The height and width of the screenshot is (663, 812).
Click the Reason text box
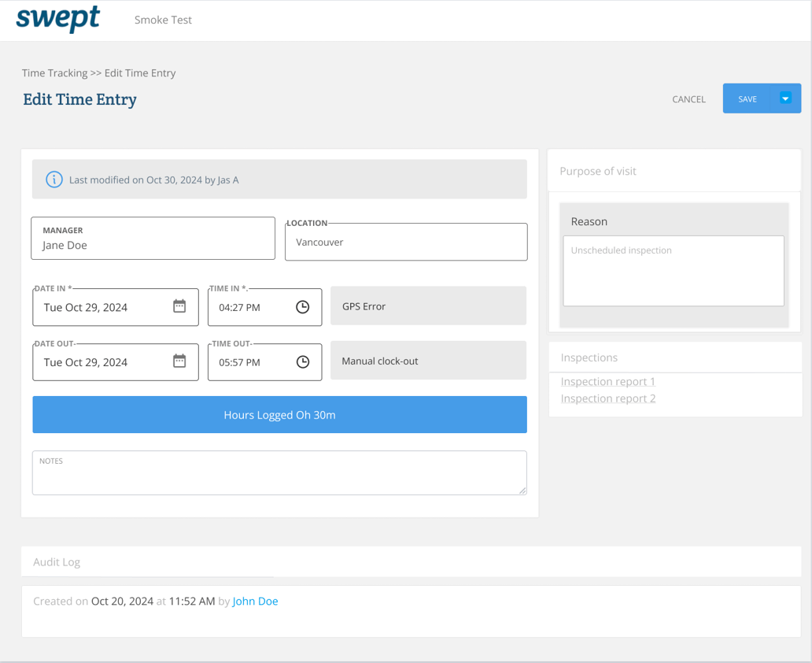pos(673,271)
